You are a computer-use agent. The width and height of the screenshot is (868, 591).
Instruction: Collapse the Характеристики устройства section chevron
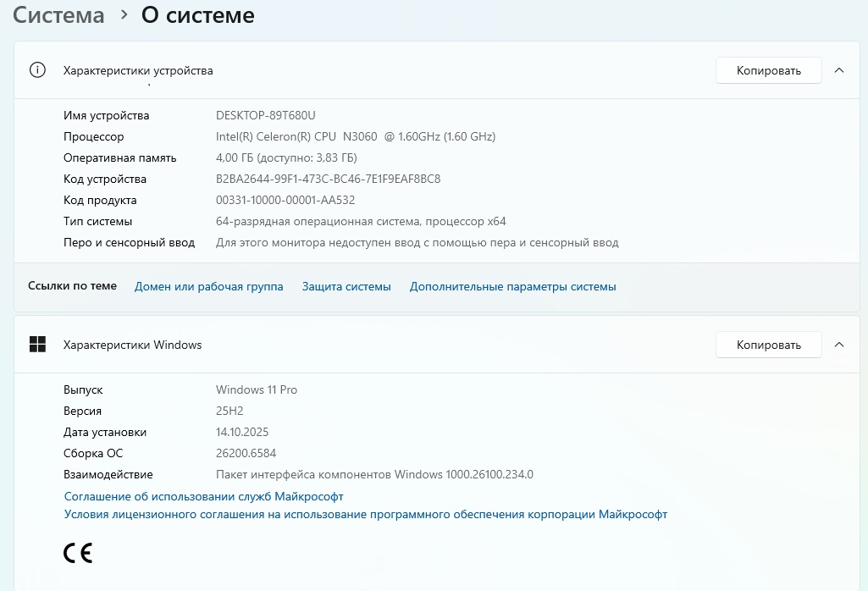pos(839,70)
